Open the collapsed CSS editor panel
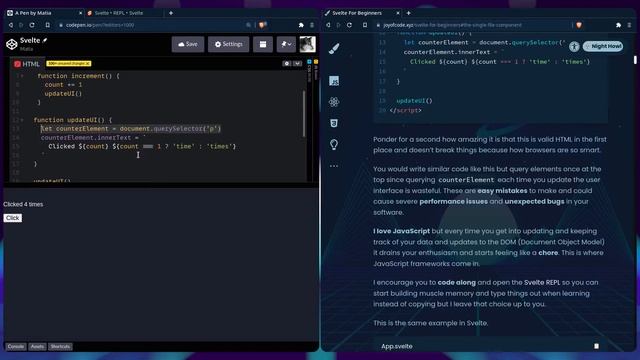 pos(309,71)
